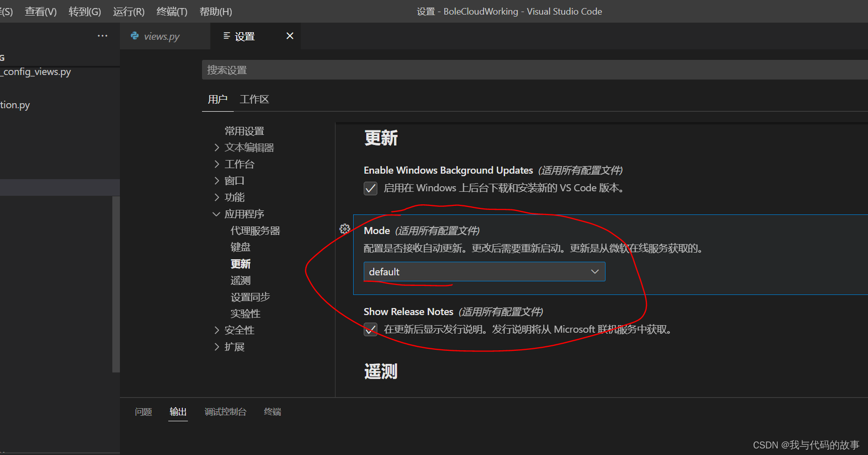868x455 pixels.
Task: Click the gear icon beside Mode setting
Action: tap(345, 230)
